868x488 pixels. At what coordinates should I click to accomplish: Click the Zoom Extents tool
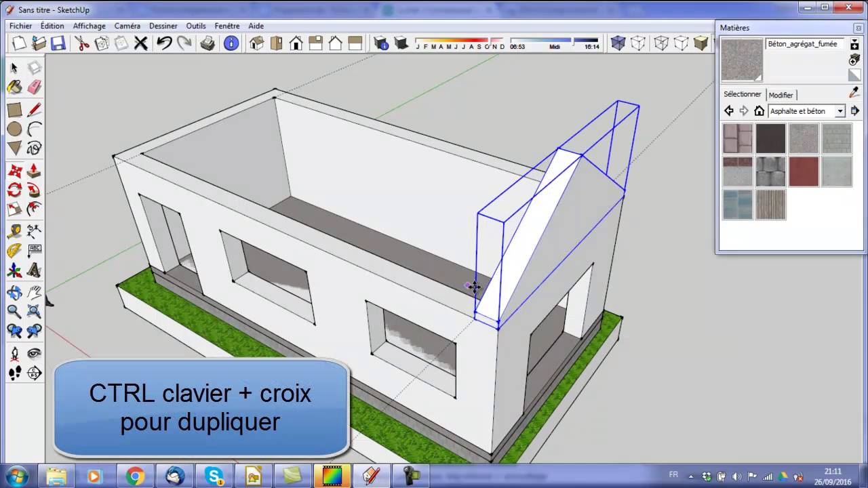(x=34, y=312)
